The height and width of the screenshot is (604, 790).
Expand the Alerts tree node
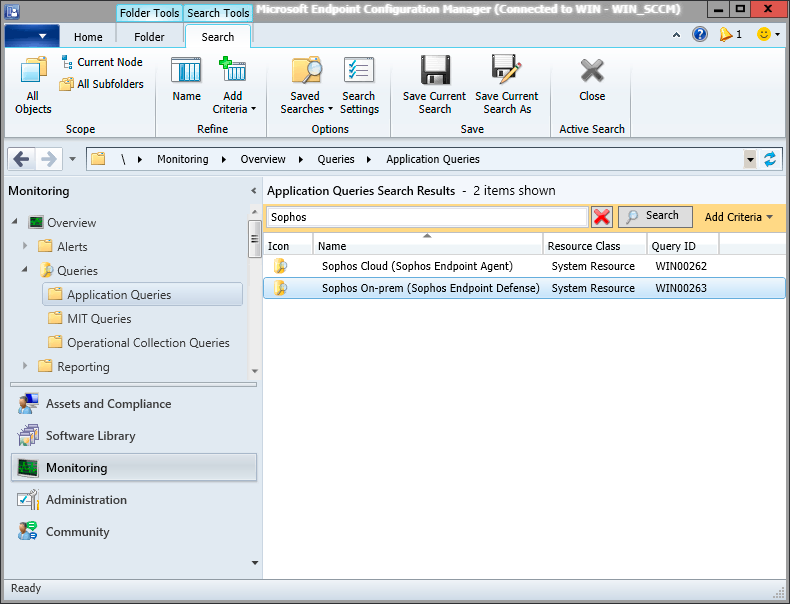(x=25, y=246)
